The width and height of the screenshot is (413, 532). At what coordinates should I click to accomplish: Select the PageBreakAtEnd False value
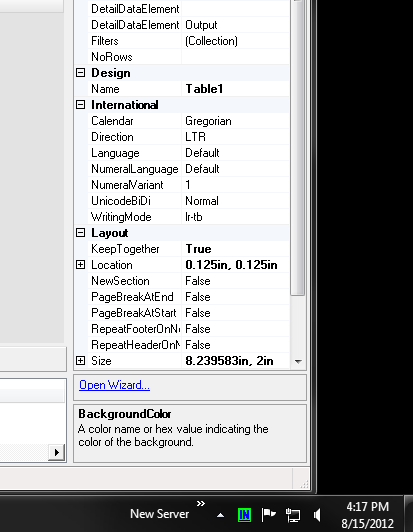(236, 297)
